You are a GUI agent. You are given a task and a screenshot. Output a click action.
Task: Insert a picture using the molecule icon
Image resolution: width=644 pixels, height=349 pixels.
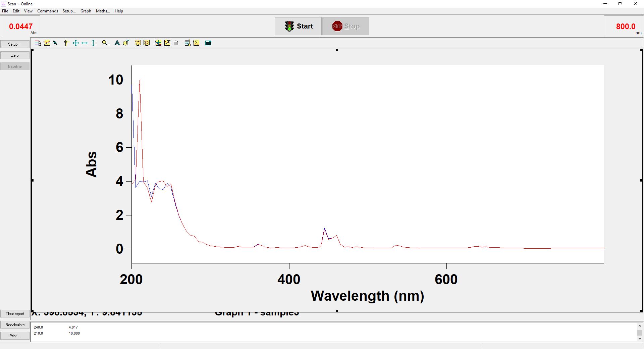click(x=125, y=43)
